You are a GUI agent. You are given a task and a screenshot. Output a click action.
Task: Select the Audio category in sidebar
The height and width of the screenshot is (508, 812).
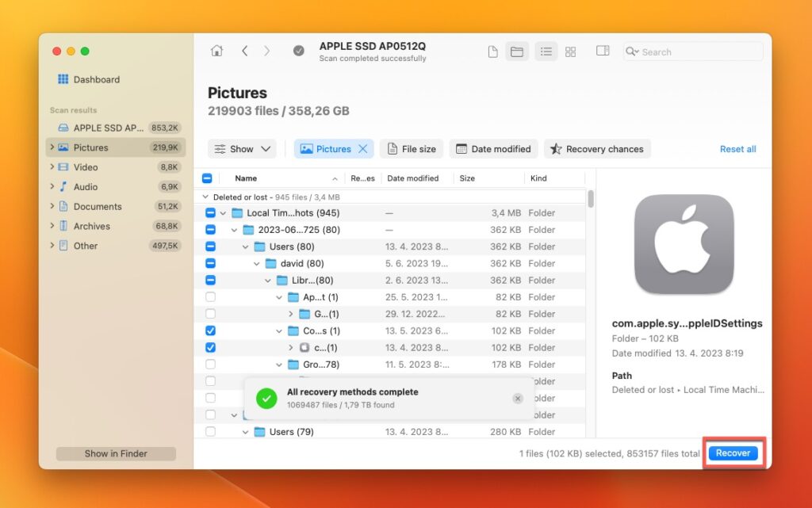pyautogui.click(x=86, y=186)
